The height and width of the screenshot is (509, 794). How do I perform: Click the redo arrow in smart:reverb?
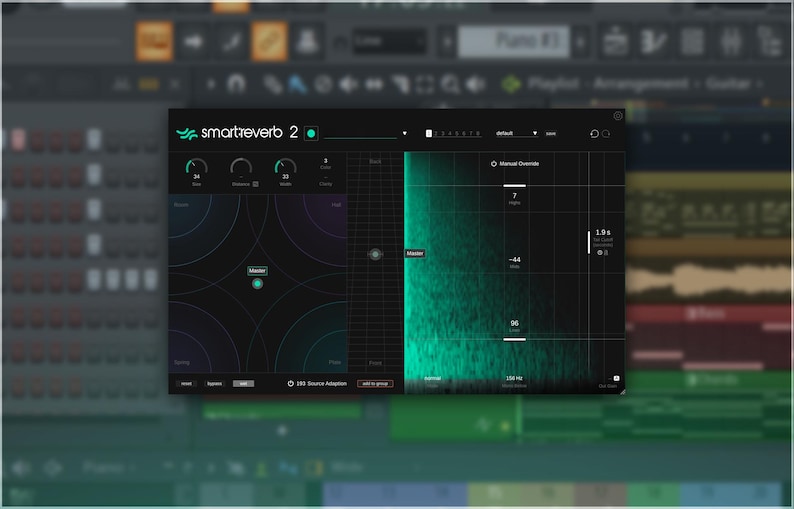coord(606,134)
